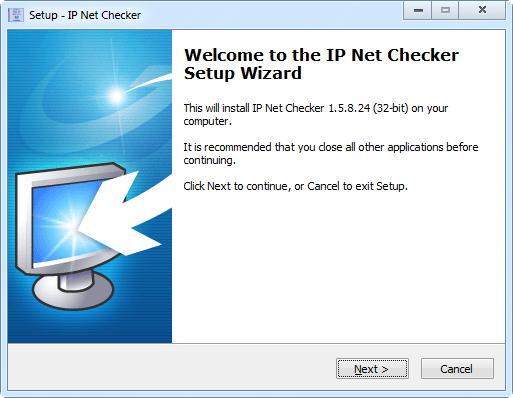Select the "Welcome to the IP Net Checker" heading
Viewport: 513px width, 398px height.
(321, 55)
